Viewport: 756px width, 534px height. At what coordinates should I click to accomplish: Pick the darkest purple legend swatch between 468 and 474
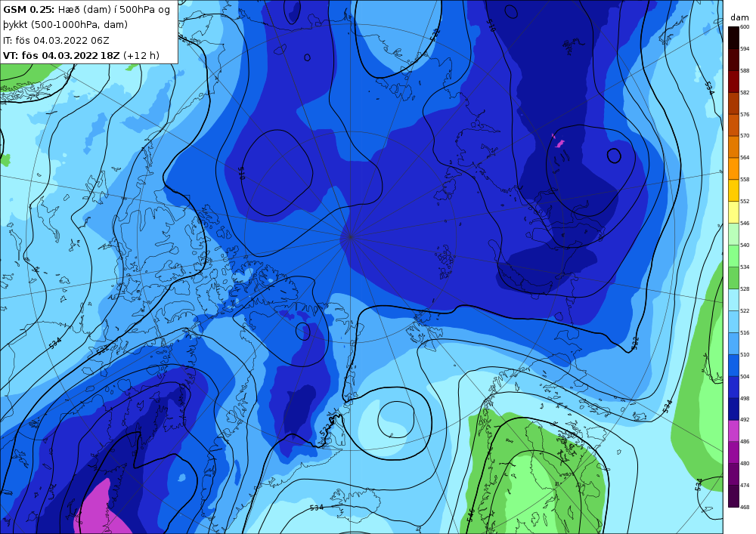733,496
